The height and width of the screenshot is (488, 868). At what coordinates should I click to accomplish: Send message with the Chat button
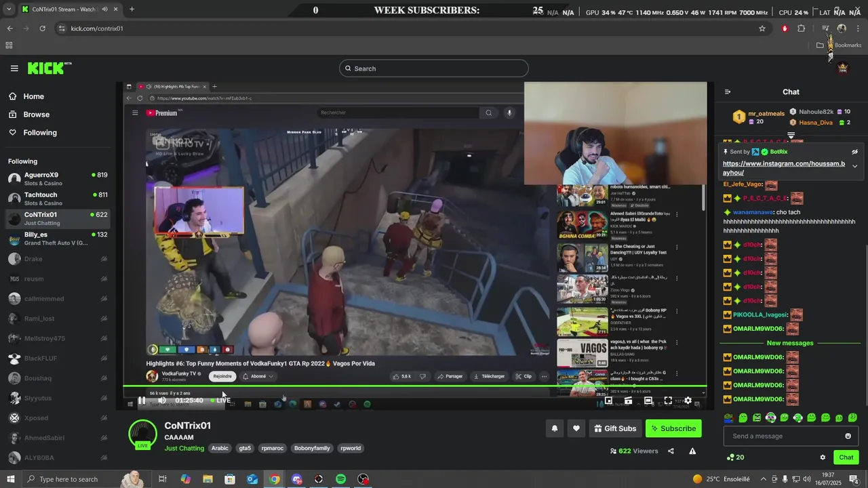(x=846, y=457)
